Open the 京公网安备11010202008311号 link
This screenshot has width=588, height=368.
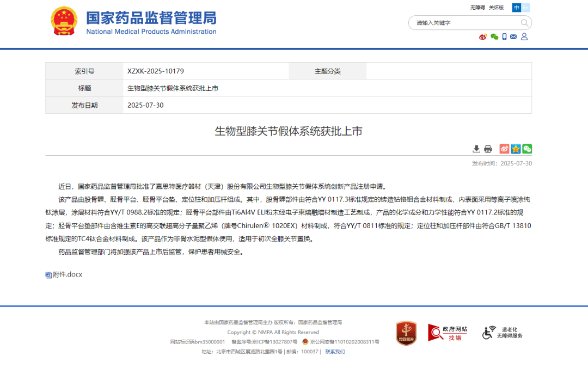coord(345,342)
